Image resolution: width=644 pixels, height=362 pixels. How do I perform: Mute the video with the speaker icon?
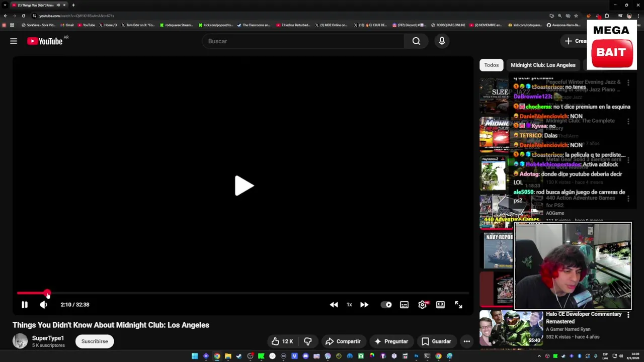coord(44,305)
